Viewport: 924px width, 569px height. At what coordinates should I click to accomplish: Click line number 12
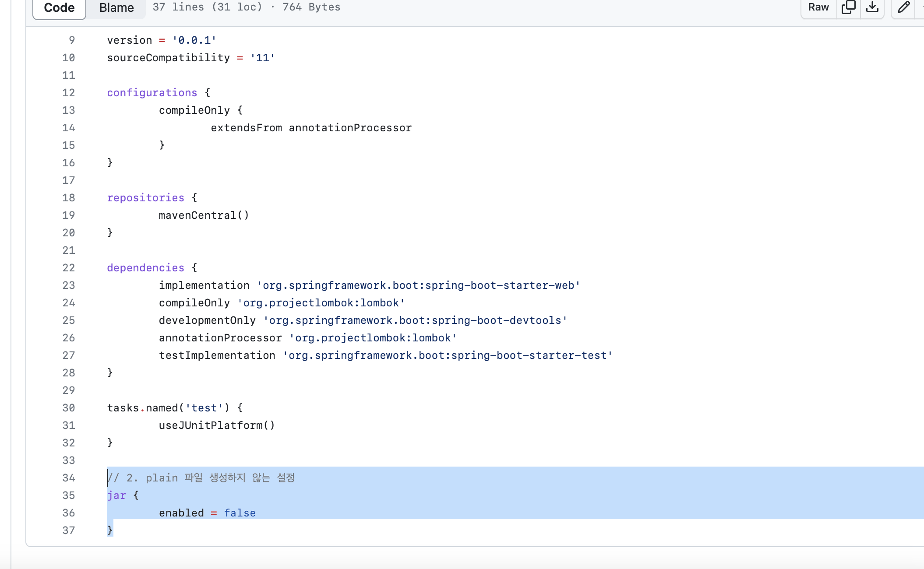coord(69,93)
